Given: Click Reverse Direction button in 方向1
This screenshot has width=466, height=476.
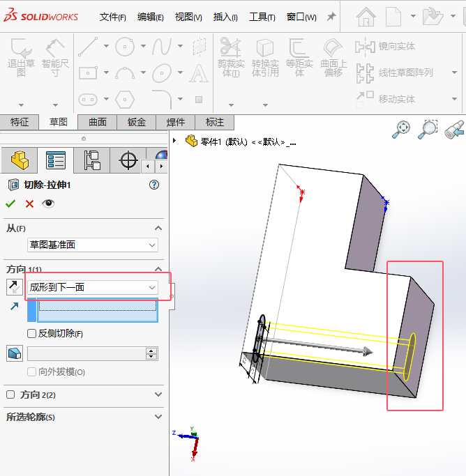Looking at the screenshot, I should (14, 287).
